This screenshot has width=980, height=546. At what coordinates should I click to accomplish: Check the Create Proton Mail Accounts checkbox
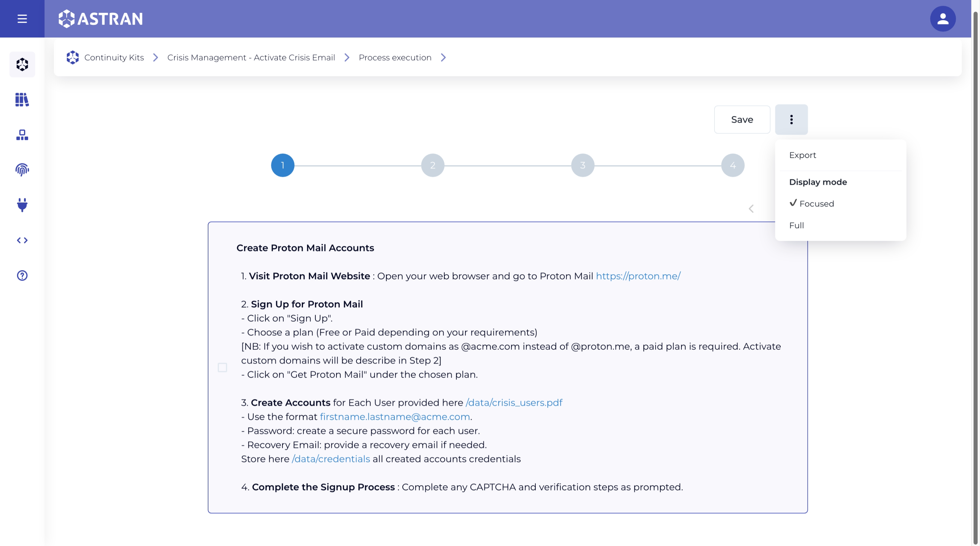pyautogui.click(x=222, y=367)
